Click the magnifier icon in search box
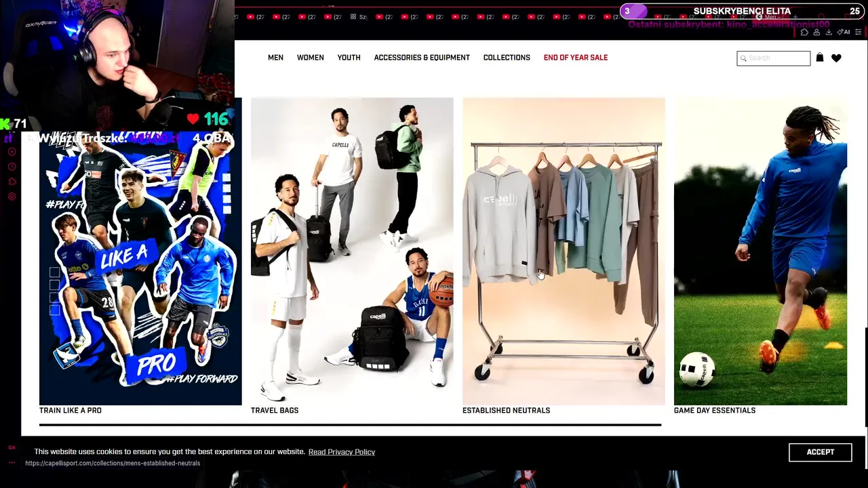Viewport: 868px width, 488px height. point(743,58)
